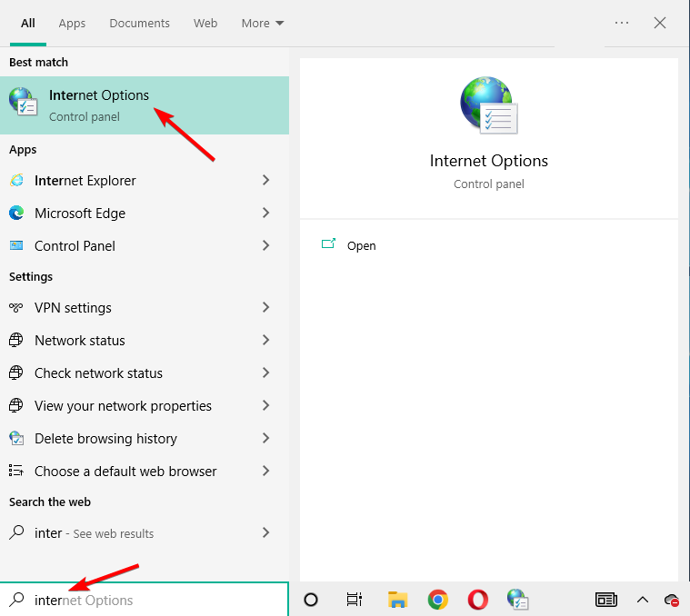Expand VPN settings result arrow
Image resolution: width=690 pixels, height=616 pixels.
[265, 307]
